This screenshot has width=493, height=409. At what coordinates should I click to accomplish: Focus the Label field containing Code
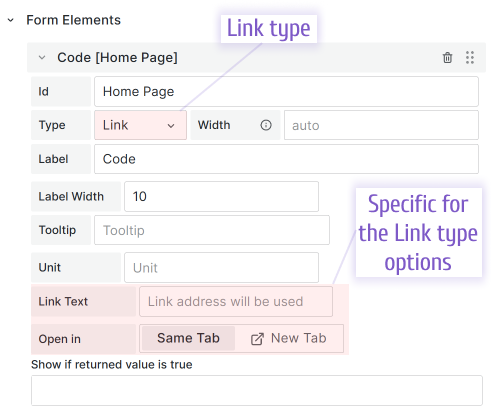[x=286, y=159]
